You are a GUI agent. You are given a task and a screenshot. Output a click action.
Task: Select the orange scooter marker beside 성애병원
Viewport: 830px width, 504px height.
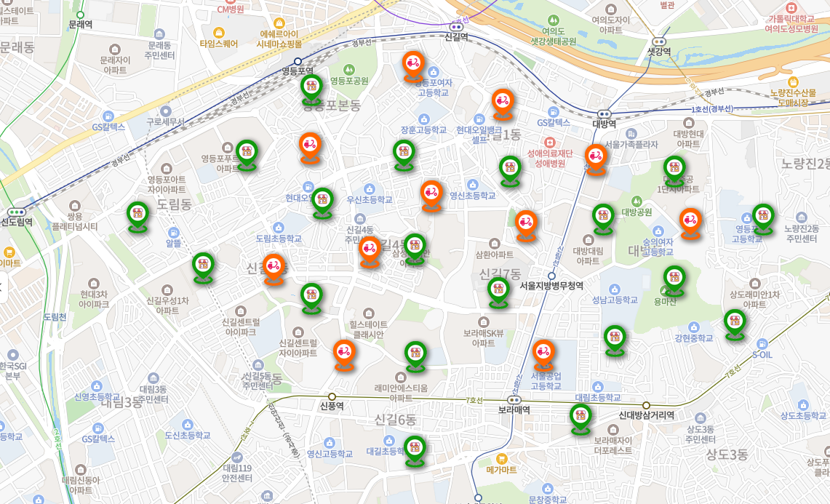tap(595, 158)
